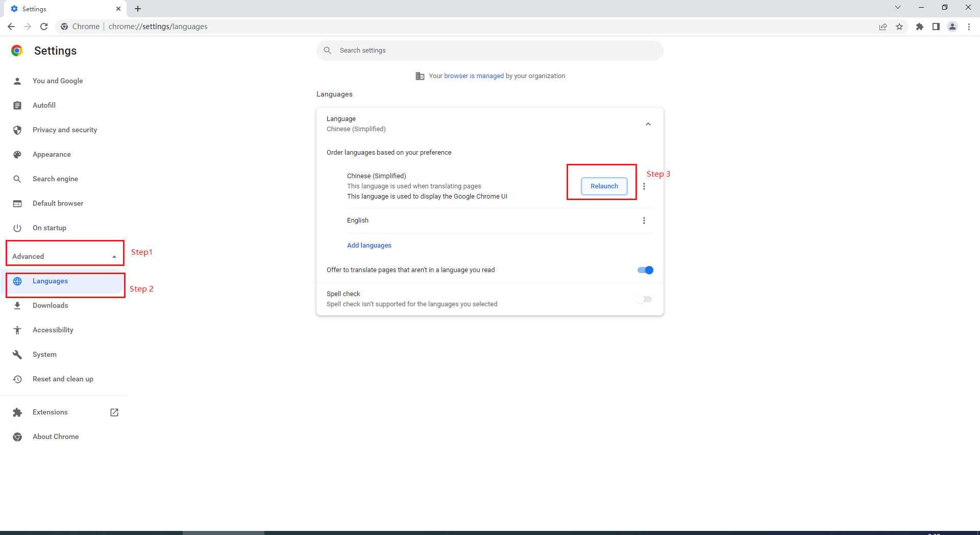The image size is (980, 535).
Task: Bookmark this page with star icon
Action: pyautogui.click(x=899, y=27)
